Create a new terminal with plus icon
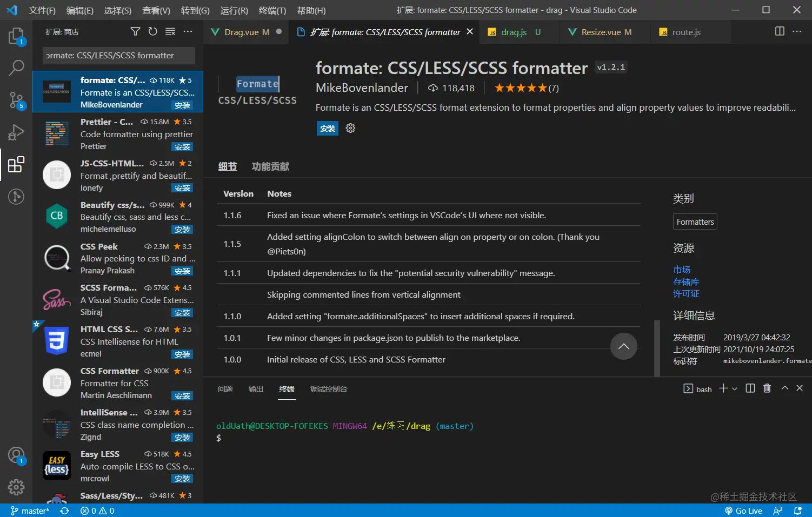Screen dimensions: 812x517 coord(723,388)
